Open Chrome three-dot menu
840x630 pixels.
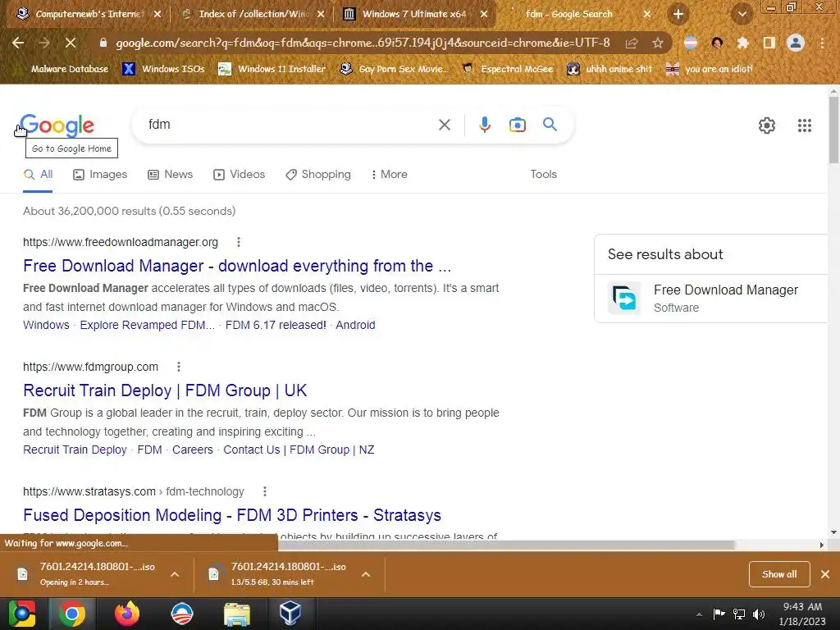pos(822,43)
